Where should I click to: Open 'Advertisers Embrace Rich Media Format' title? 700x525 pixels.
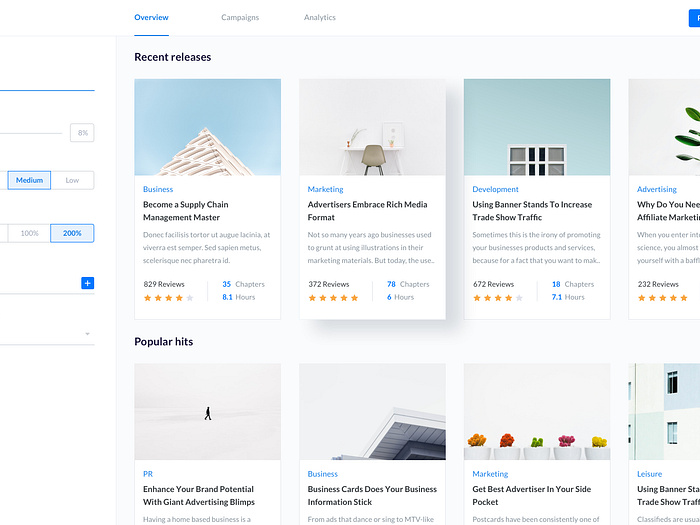[x=367, y=211]
